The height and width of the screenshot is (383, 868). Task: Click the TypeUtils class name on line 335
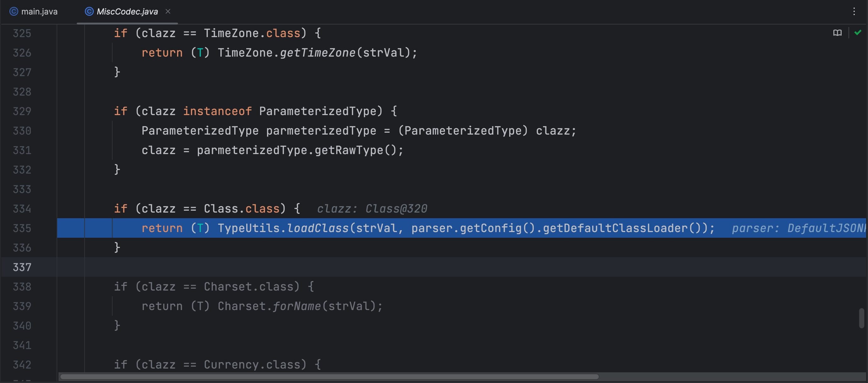249,228
